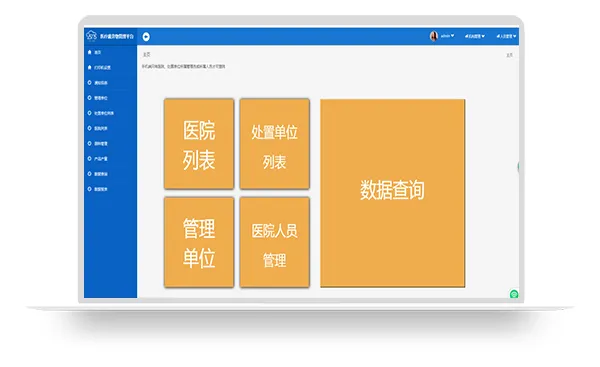The image size is (600, 367).
Task: Open the large 数据查询 tile
Action: [393, 193]
